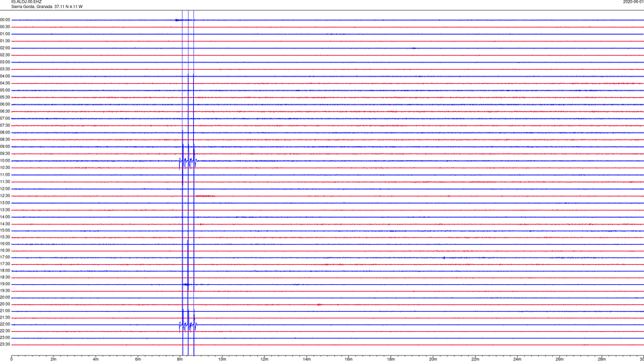644x362 pixels.
Task: Click the 4m tick label on time axis
Action: coord(96,359)
